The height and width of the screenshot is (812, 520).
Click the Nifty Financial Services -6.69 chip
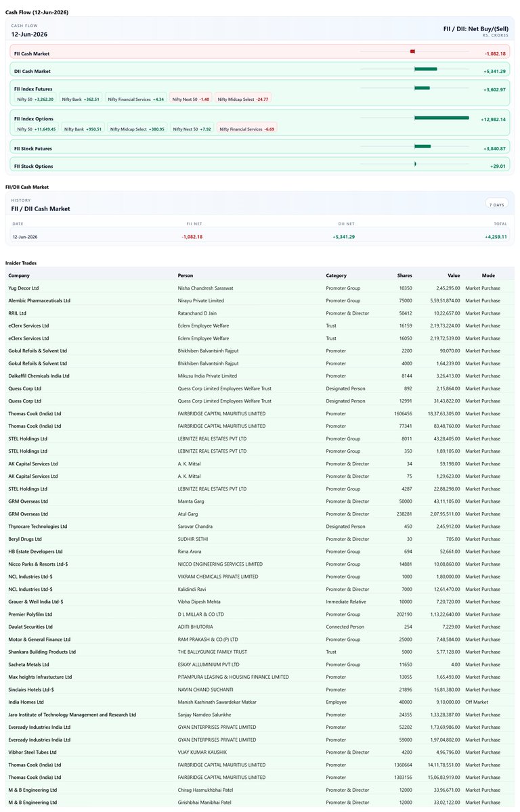tap(247, 129)
